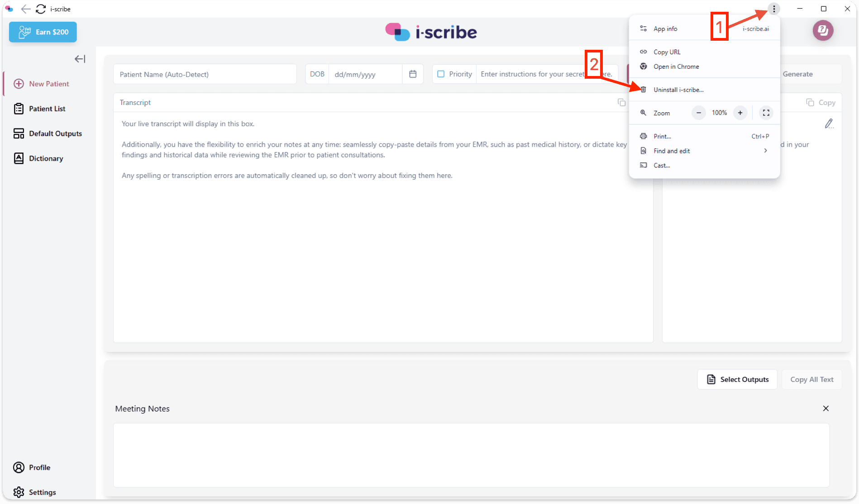Click the Profile person icon
Image resolution: width=859 pixels, height=504 pixels.
(x=19, y=467)
